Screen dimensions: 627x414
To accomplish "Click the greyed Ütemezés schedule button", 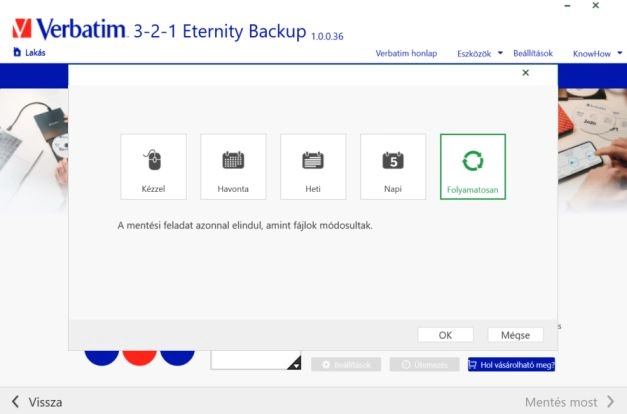I will [x=424, y=364].
